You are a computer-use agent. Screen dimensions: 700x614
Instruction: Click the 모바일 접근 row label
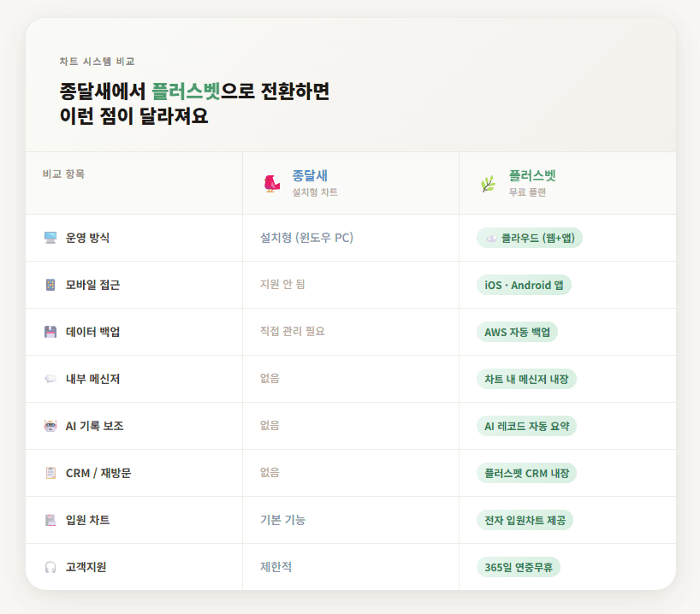click(93, 285)
